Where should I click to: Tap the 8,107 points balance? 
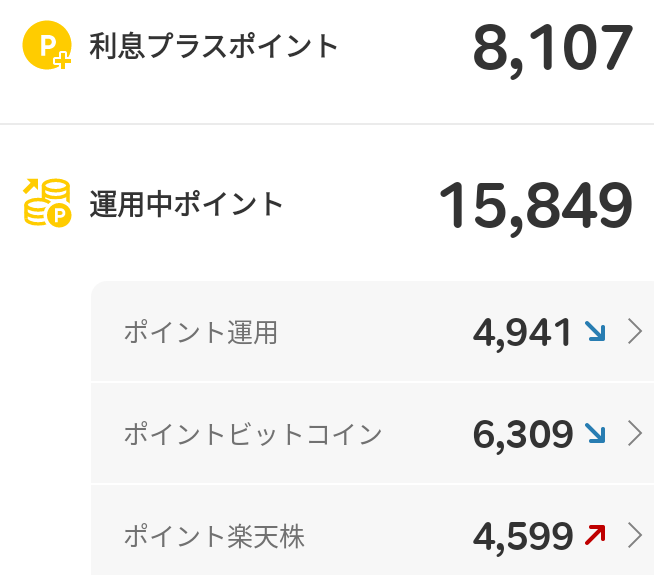click(x=553, y=49)
